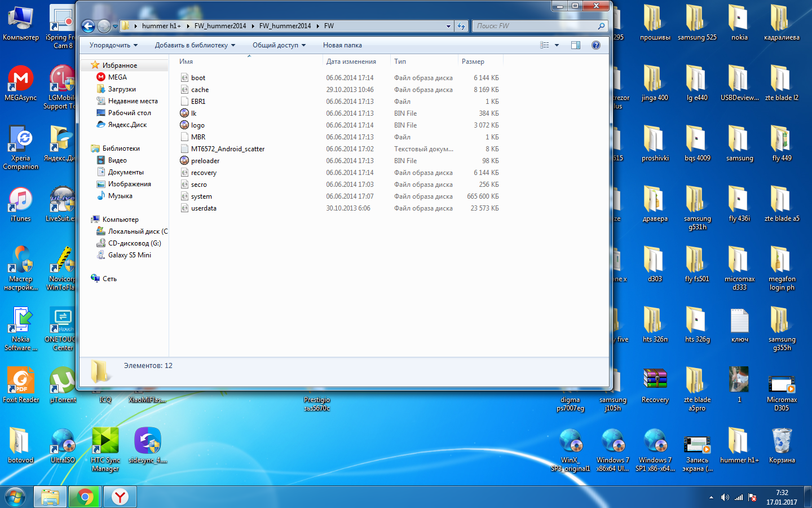Image resolution: width=812 pixels, height=508 pixels.
Task: Click the Back navigation arrow in Explorer
Action: click(88, 26)
